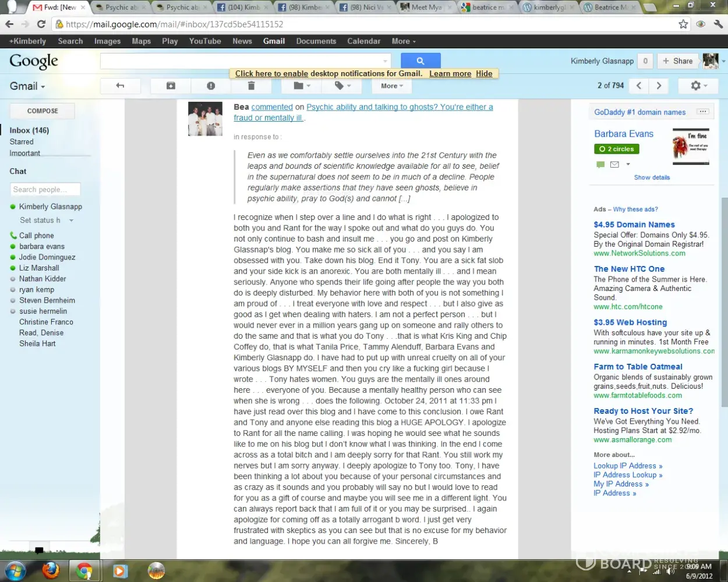Open GoDaddy #1 domain names ad
Viewport: 728px width, 582px height.
[x=639, y=112]
